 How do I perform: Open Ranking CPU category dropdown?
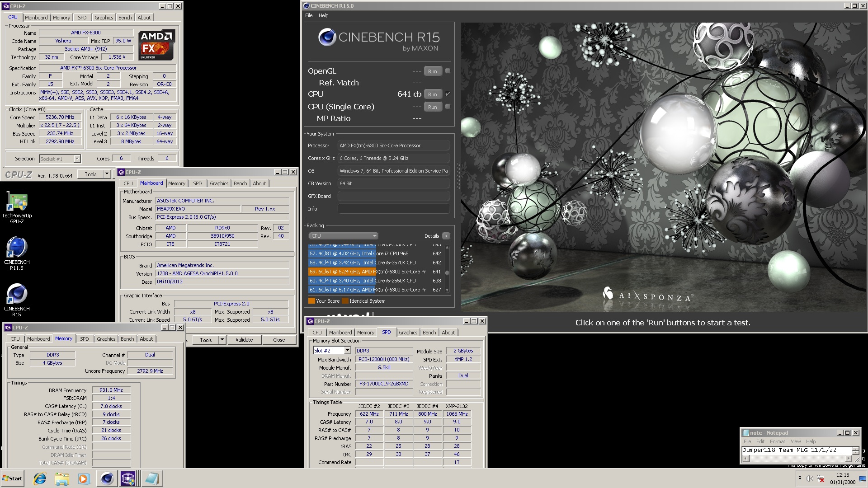pos(344,236)
